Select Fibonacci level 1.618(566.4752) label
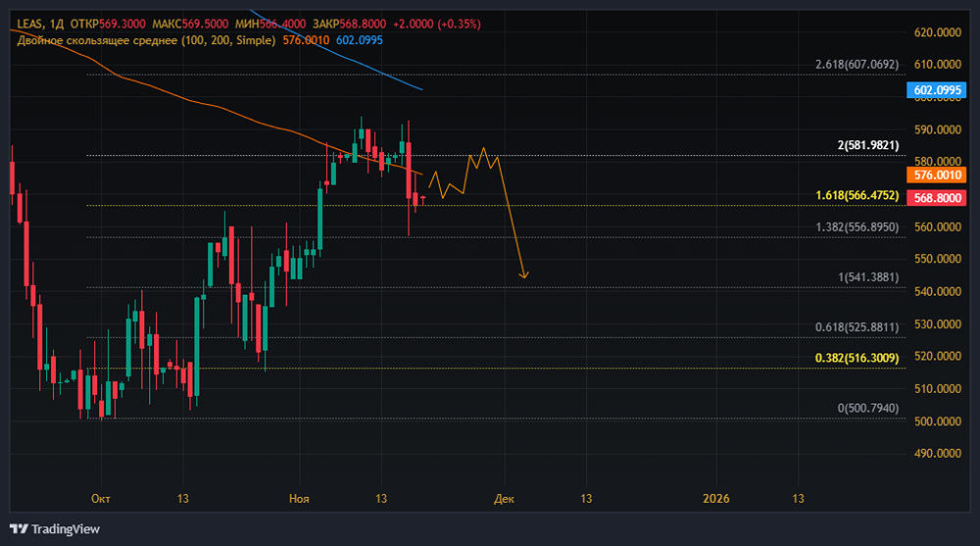The width and height of the screenshot is (980, 546). click(857, 196)
